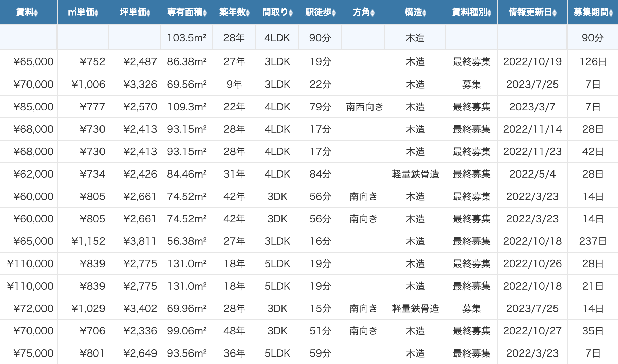Select the 南西向き direction cell
This screenshot has height=364, width=618.
coord(363,107)
